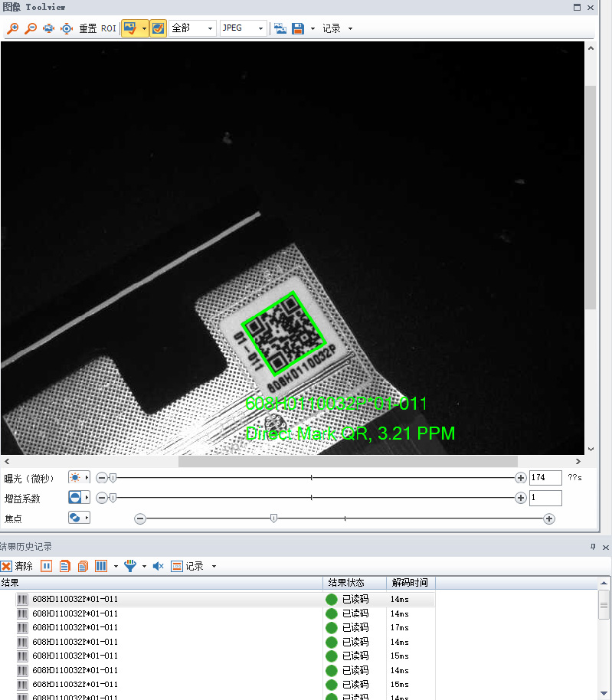Click the copy all results icon
The image size is (612, 700).
(x=83, y=566)
